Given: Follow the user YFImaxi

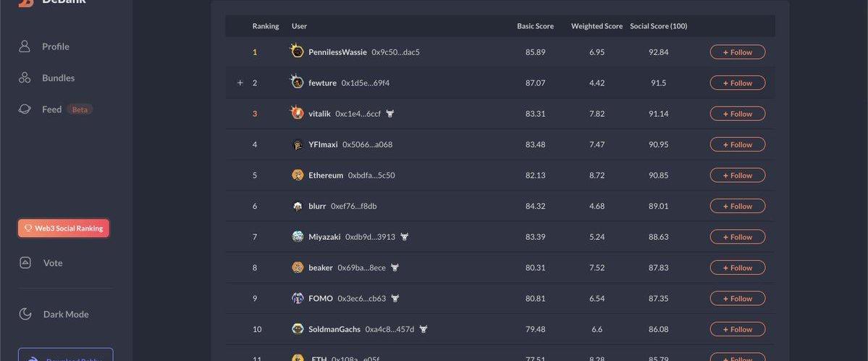Looking at the screenshot, I should point(737,144).
